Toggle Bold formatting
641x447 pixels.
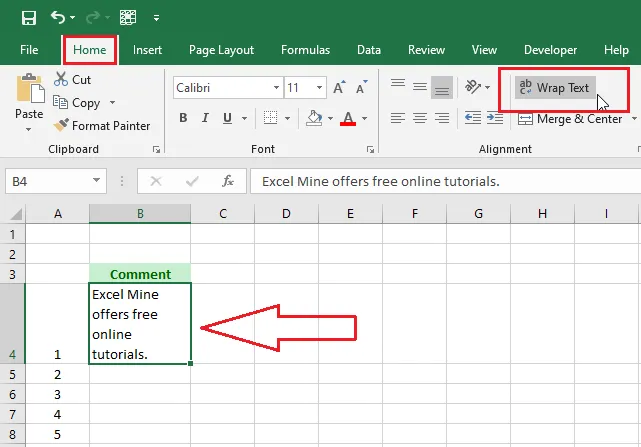[x=183, y=118]
